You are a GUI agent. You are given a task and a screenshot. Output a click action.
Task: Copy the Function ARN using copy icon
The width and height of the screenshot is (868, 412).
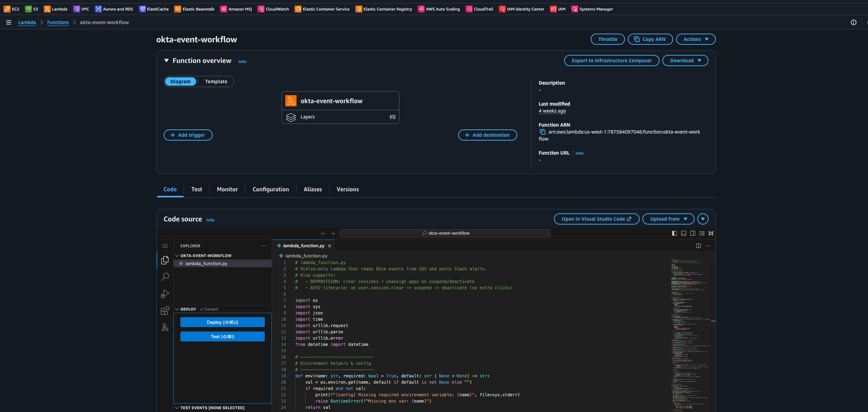click(x=542, y=132)
